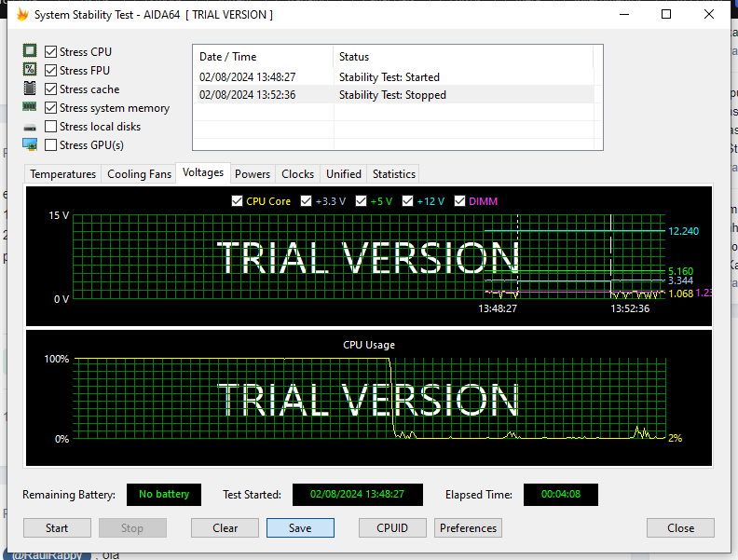Click the 3.344 voltage reading

(x=680, y=281)
